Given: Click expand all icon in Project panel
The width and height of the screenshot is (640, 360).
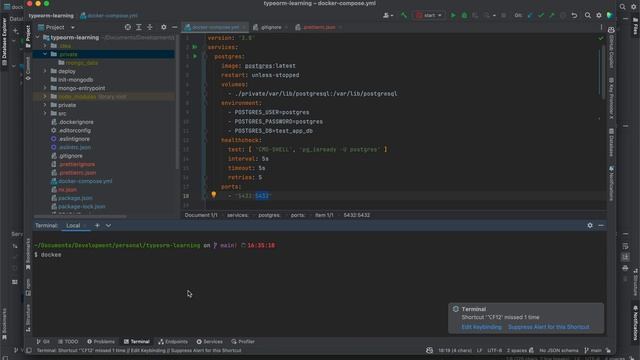Looking at the screenshot, I should (139, 27).
